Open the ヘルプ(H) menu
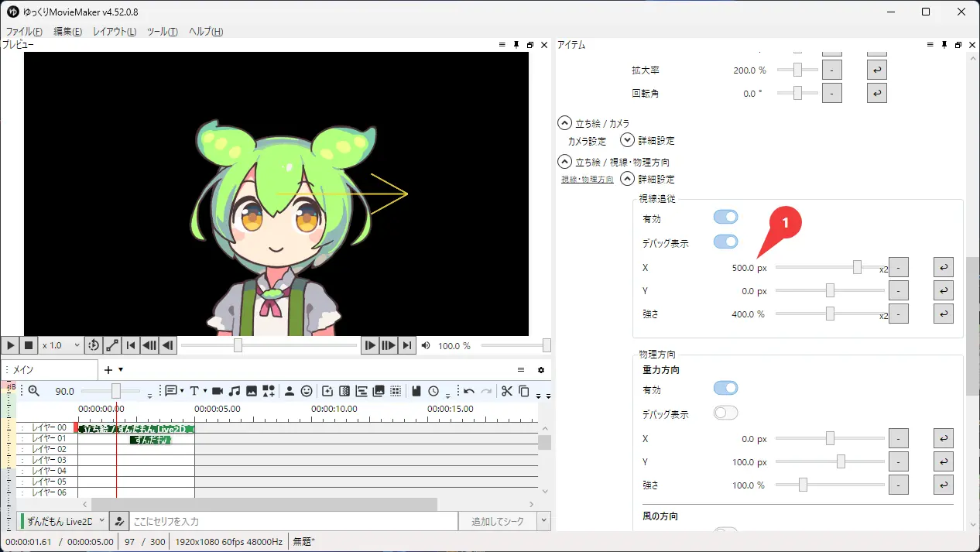The width and height of the screenshot is (980, 552). (206, 32)
